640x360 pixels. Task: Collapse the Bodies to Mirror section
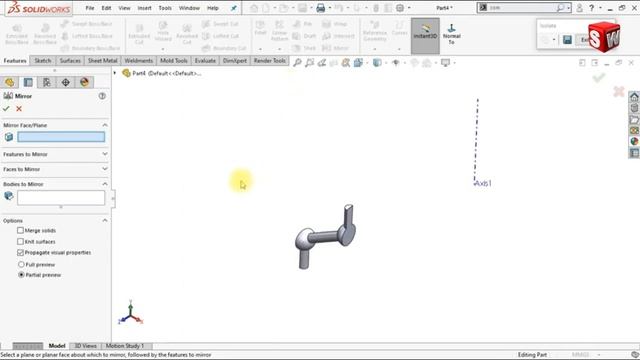(105, 184)
